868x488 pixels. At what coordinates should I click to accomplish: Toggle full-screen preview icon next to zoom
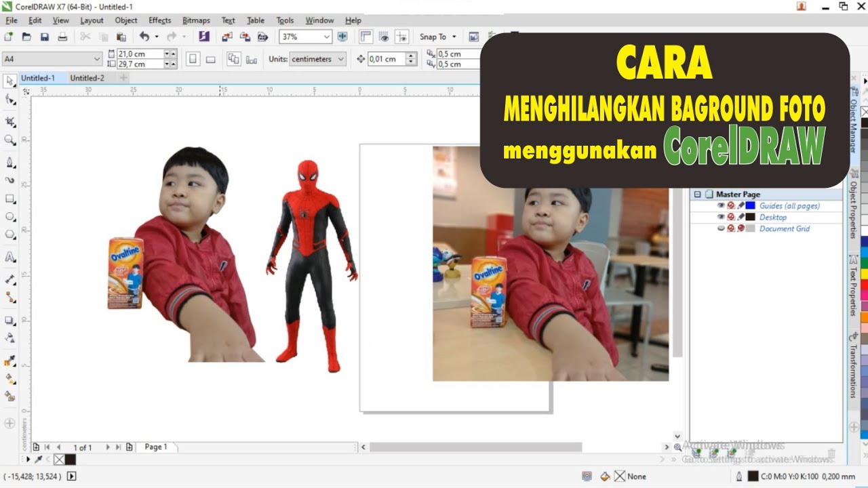[x=342, y=37]
